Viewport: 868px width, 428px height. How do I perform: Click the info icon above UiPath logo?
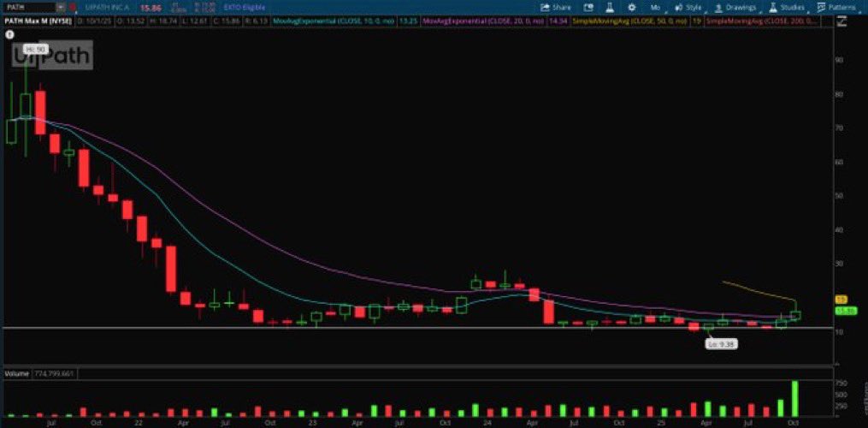(x=9, y=34)
